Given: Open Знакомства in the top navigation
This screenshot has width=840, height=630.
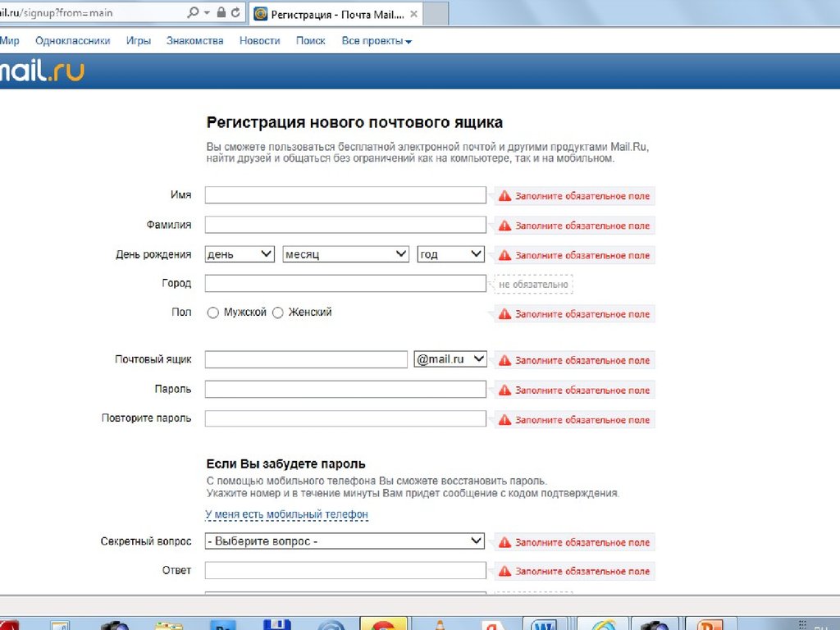Looking at the screenshot, I should tap(194, 41).
